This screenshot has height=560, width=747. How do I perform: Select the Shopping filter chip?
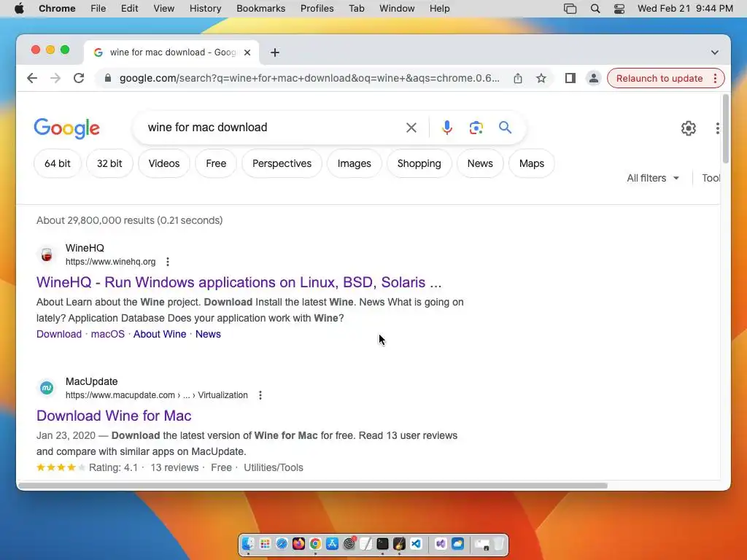tap(419, 163)
